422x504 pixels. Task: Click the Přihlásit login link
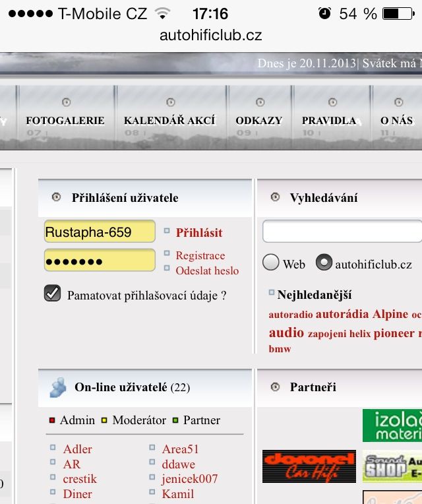199,233
